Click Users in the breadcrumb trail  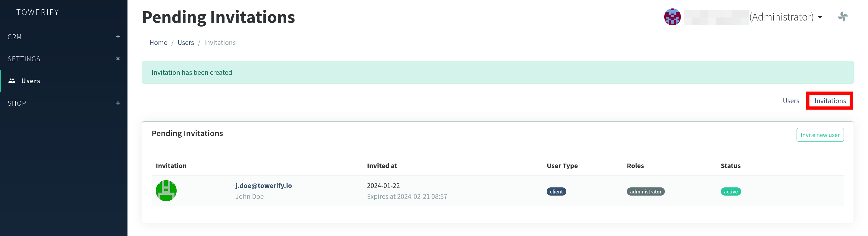pyautogui.click(x=185, y=43)
